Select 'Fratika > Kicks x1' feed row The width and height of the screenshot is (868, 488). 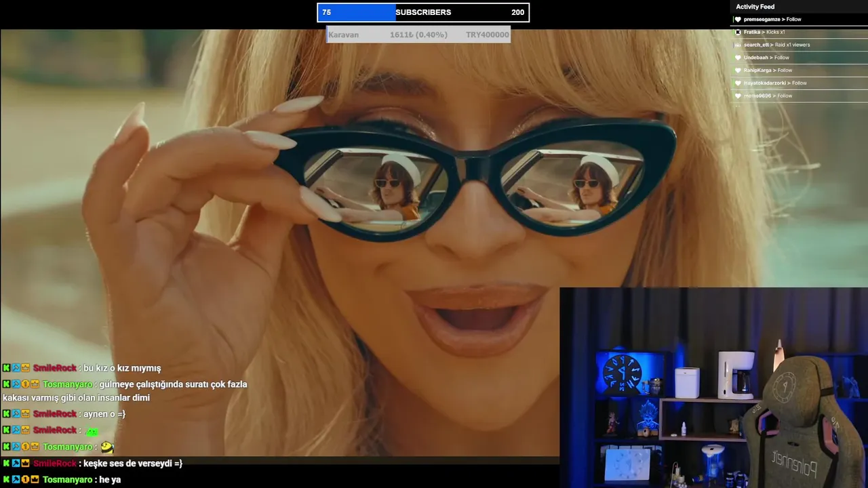(799, 32)
